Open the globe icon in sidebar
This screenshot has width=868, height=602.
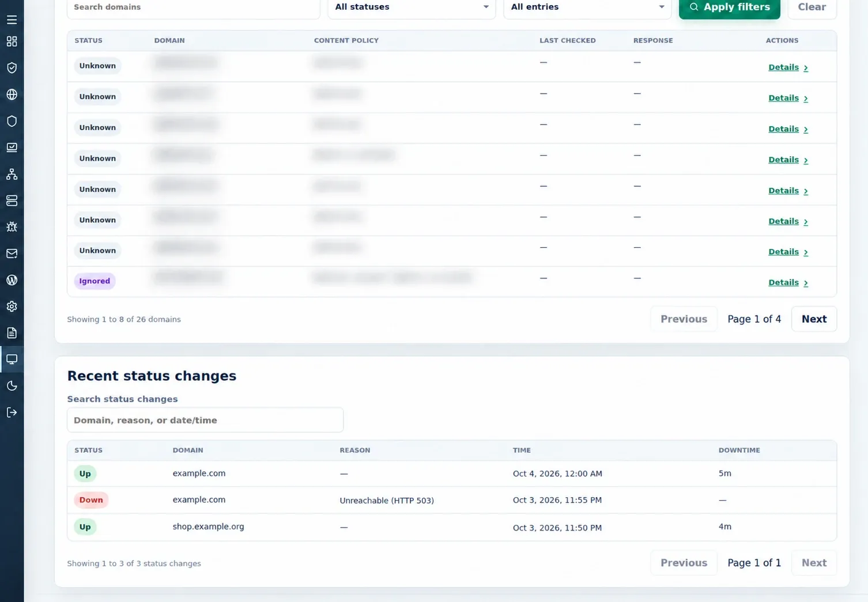coord(12,94)
